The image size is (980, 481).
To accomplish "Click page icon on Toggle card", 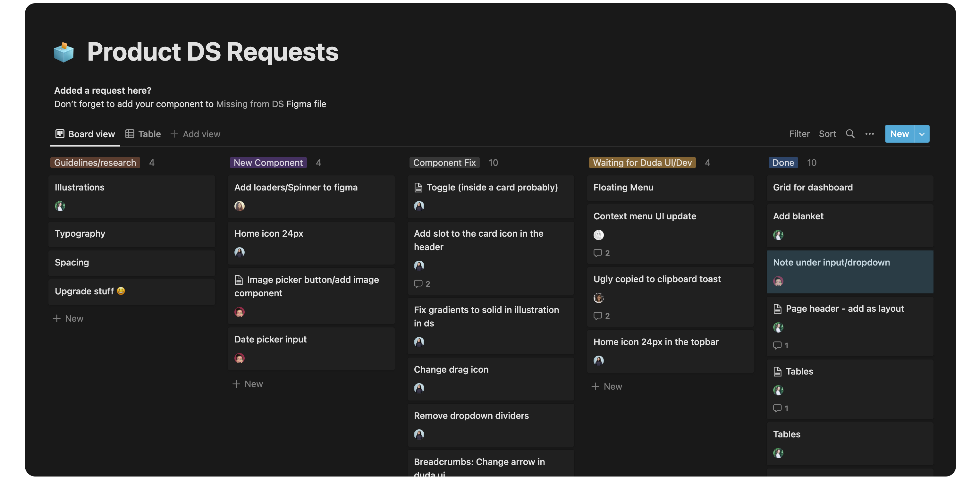I will (418, 187).
